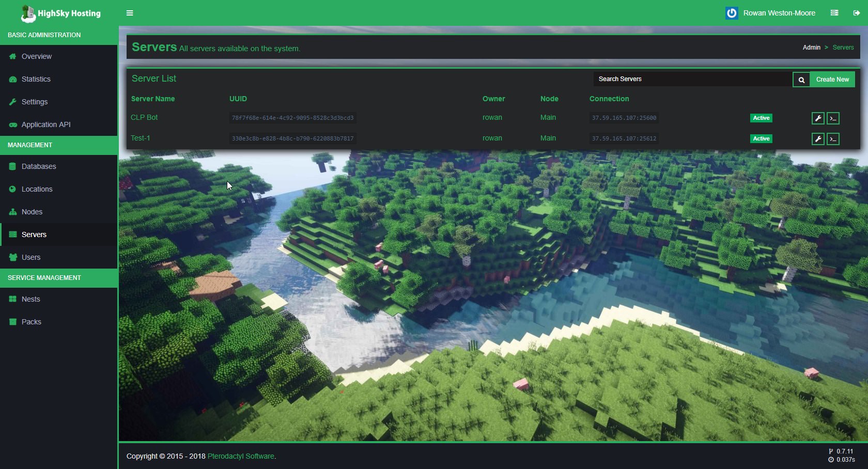Open wrench manage icon for Test-1
This screenshot has width=868, height=469.
click(817, 139)
